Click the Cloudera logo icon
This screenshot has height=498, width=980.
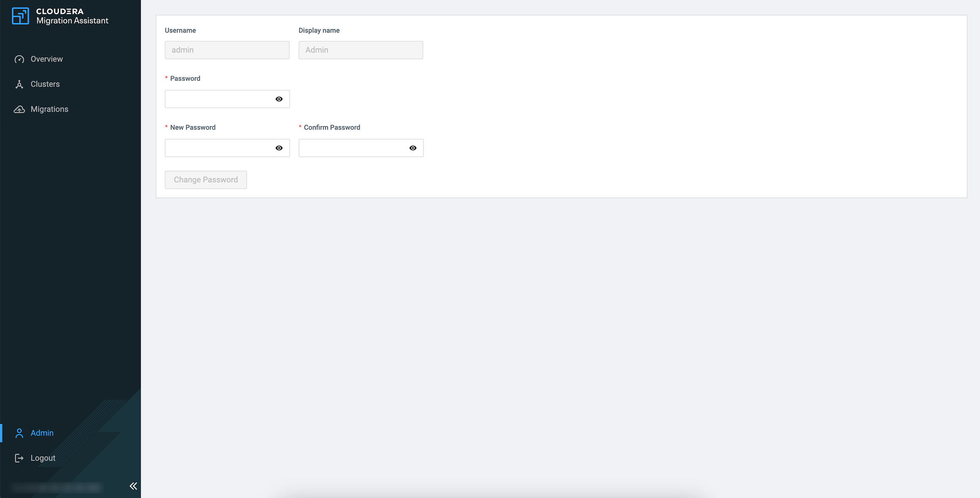(20, 16)
